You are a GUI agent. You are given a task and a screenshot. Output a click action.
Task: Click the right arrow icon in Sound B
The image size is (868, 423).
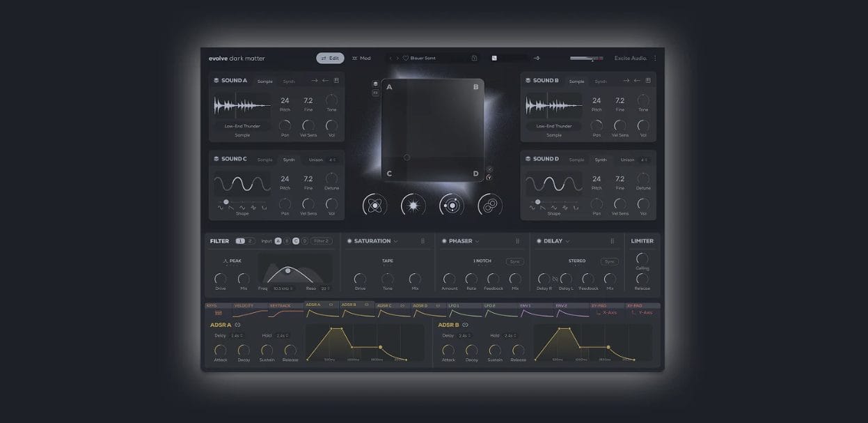click(626, 81)
